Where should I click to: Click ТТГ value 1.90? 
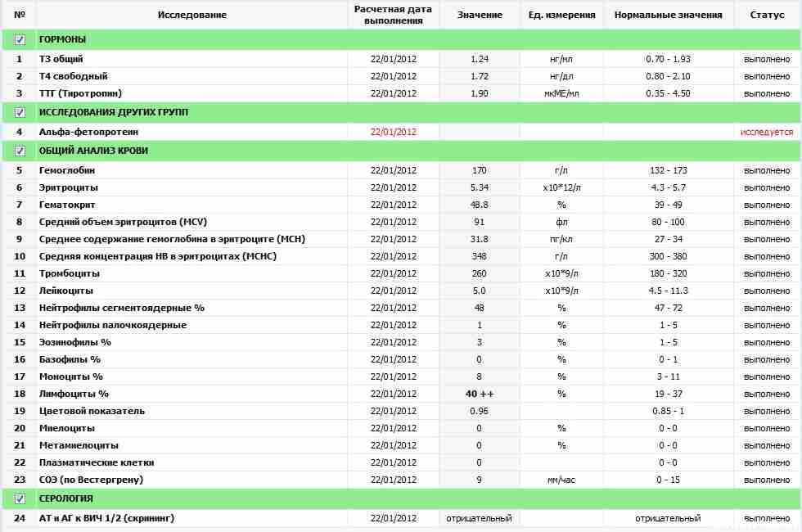point(480,93)
